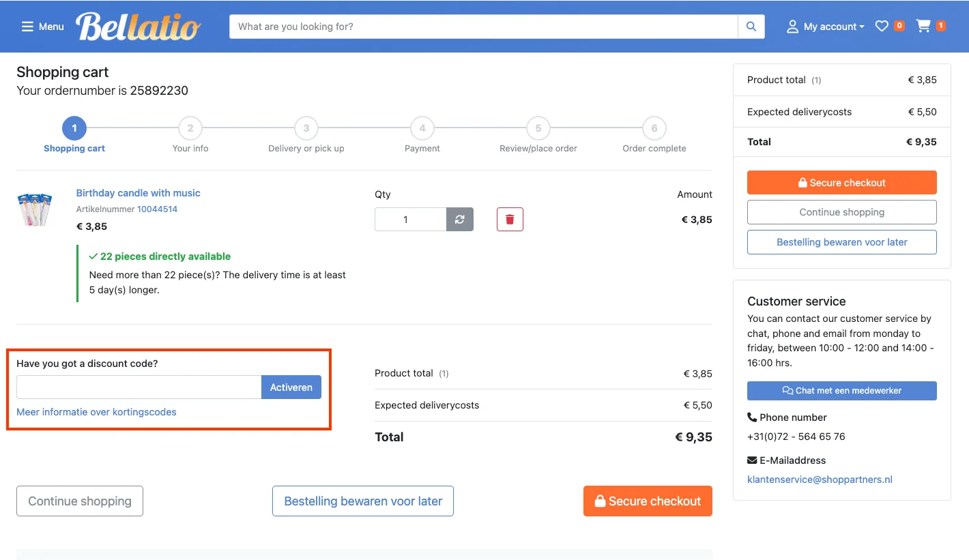The height and width of the screenshot is (560, 969).
Task: Open the wishlist heart icon
Action: tap(881, 25)
